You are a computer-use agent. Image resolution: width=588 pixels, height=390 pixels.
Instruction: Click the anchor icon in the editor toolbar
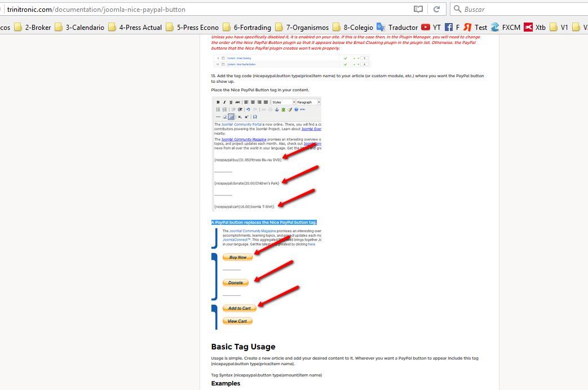tap(277, 109)
